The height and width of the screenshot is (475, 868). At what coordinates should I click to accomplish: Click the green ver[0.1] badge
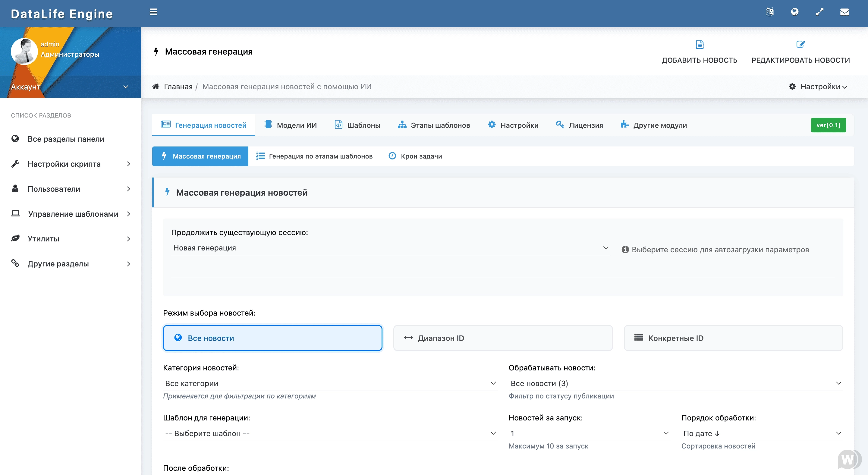tap(828, 125)
